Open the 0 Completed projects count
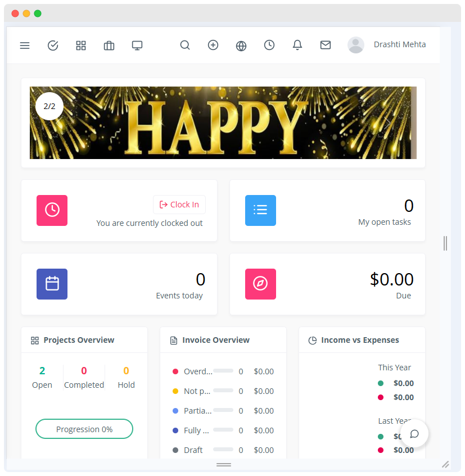This screenshot has width=465, height=476. 84,371
